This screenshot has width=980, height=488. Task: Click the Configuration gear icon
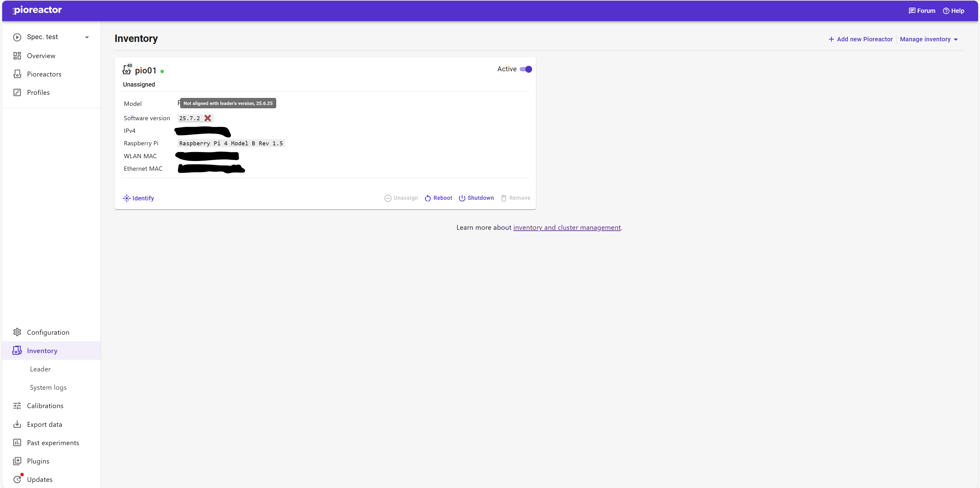(x=17, y=332)
